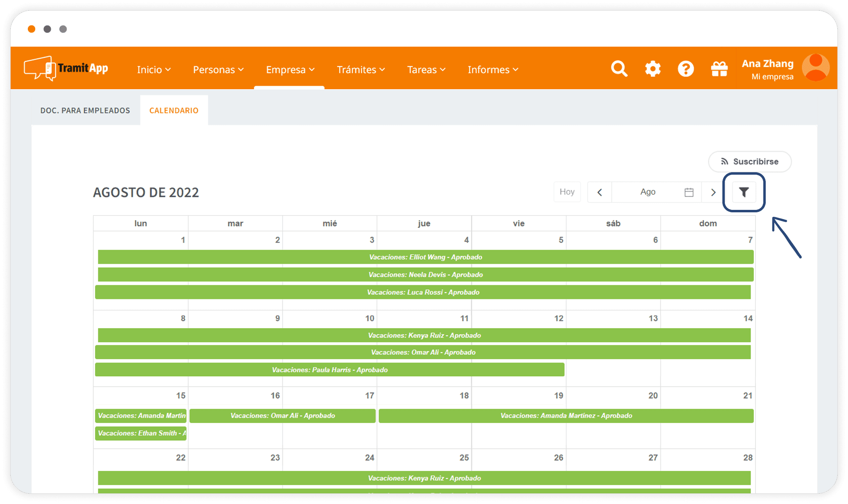Open the calendar filter funnel icon
This screenshot has width=848, height=504.
coord(744,192)
